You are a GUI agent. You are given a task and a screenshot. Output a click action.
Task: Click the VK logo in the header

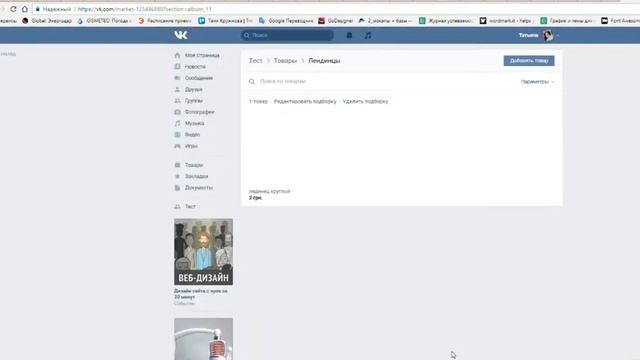coord(181,35)
